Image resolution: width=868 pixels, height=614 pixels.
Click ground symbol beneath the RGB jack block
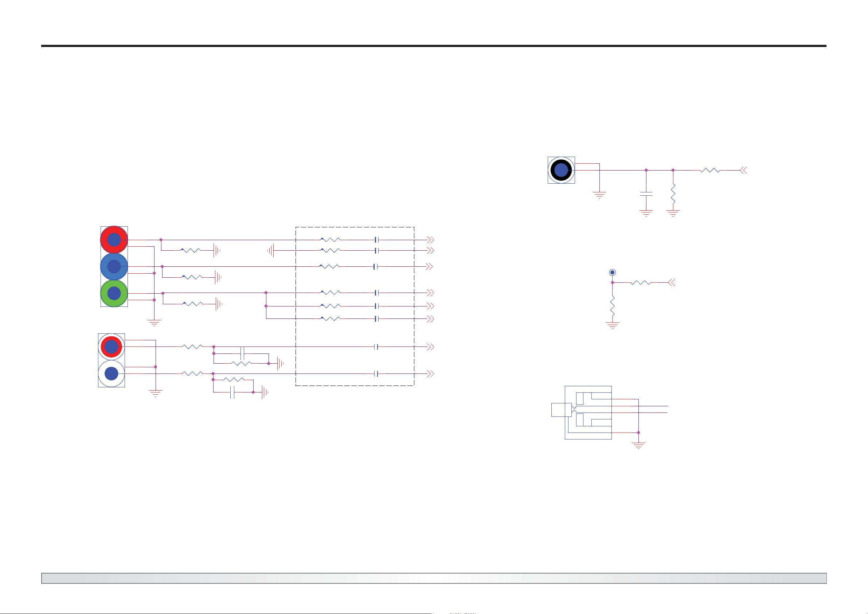coord(154,323)
